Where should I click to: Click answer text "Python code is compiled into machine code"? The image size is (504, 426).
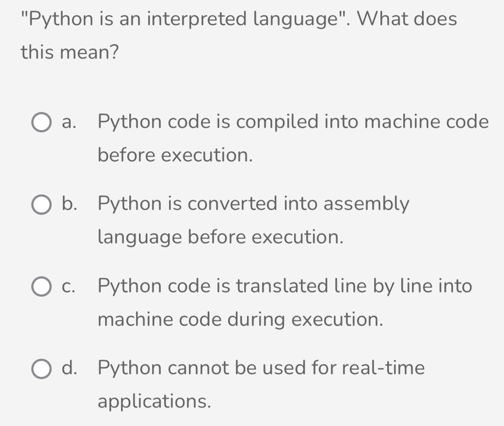click(293, 122)
